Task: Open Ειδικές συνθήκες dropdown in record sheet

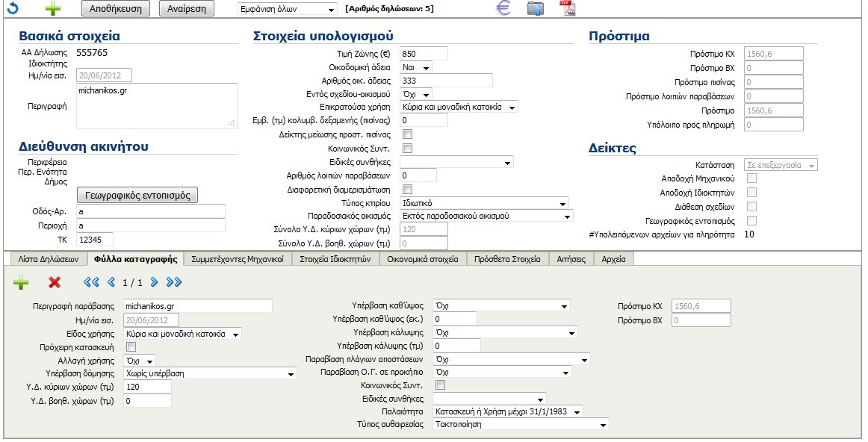Action: (489, 399)
